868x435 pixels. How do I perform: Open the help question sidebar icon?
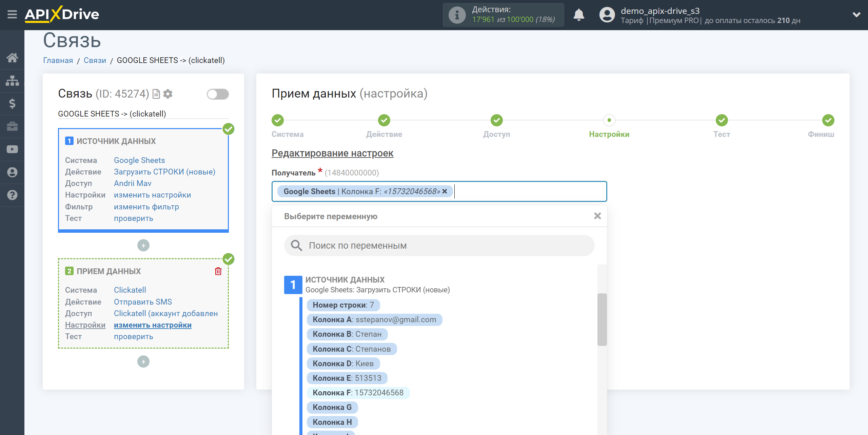tap(12, 195)
